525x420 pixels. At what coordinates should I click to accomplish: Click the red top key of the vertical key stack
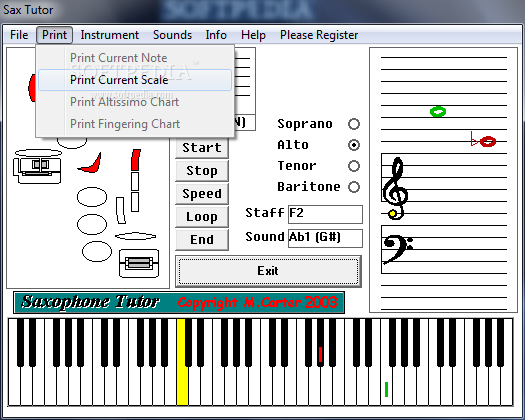136,160
